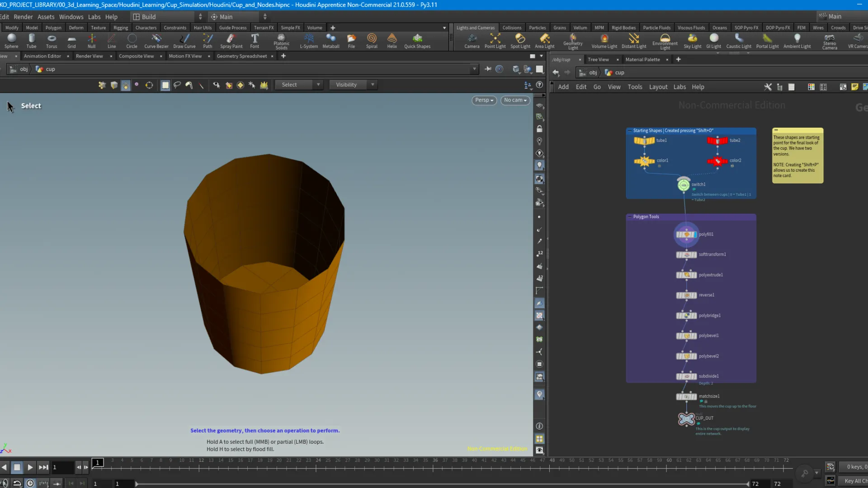Select the Environment Light shelf tool

click(x=665, y=41)
